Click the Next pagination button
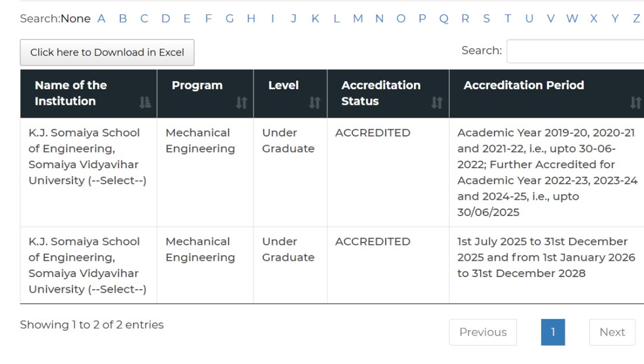This screenshot has width=644, height=364. click(612, 332)
